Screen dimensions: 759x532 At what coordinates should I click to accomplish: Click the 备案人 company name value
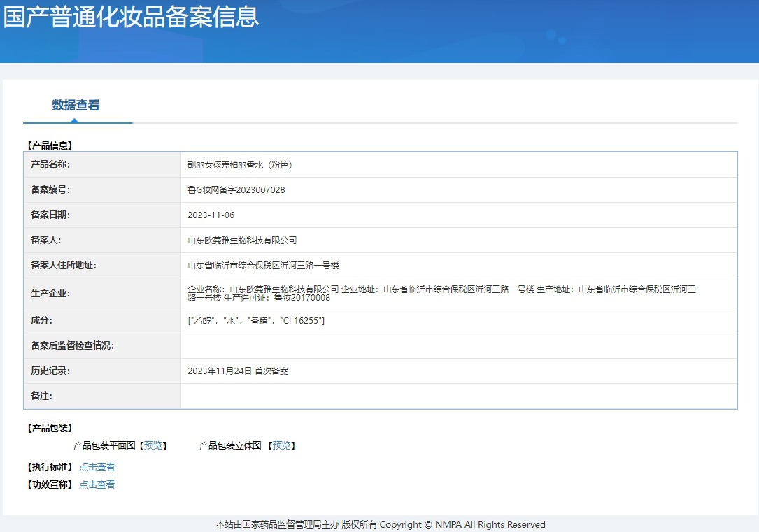click(242, 240)
